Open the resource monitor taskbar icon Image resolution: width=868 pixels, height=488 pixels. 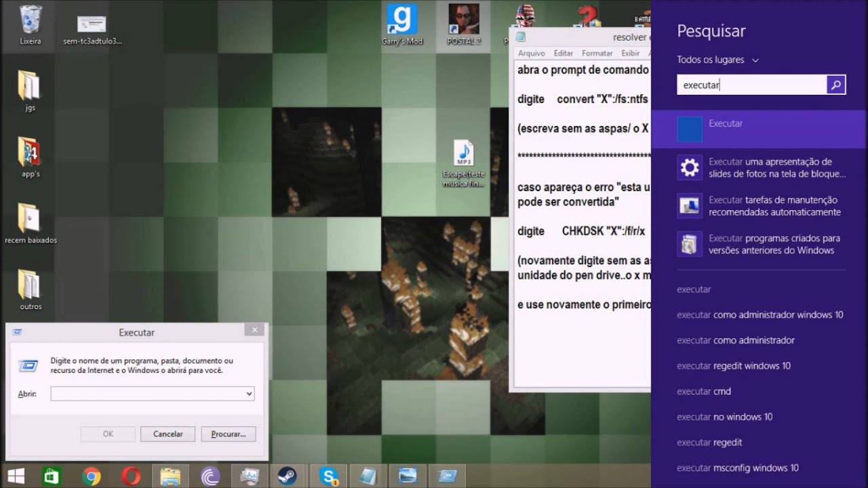point(250,476)
